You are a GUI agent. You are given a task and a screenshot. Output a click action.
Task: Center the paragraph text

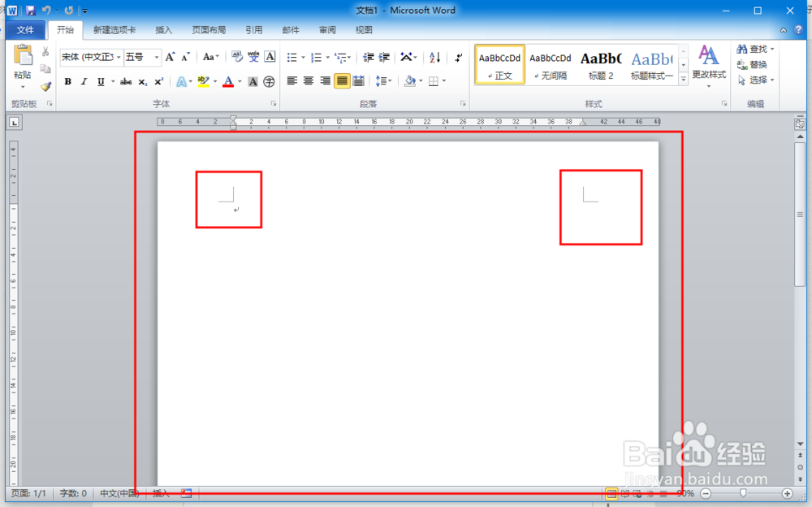[x=309, y=81]
